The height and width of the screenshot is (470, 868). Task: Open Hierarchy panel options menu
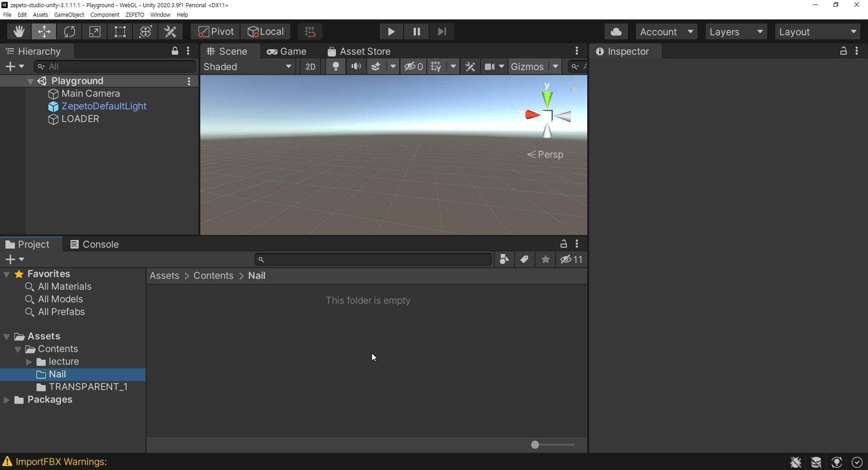(x=188, y=51)
